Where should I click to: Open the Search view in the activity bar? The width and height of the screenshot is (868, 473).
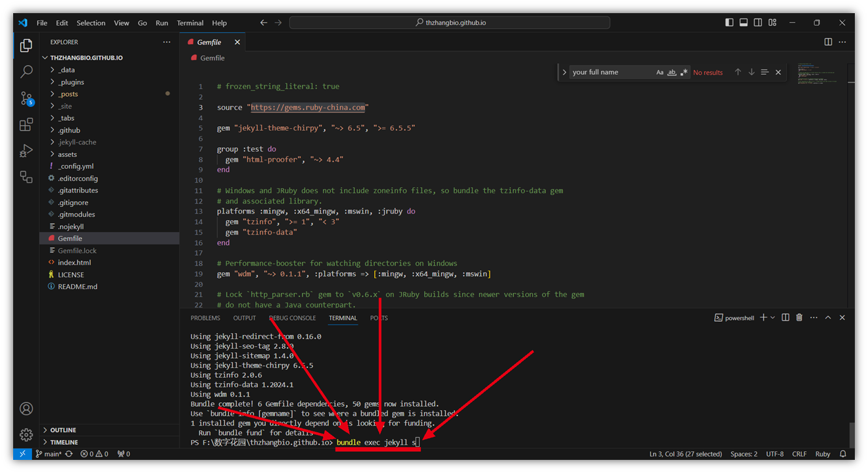[x=26, y=72]
